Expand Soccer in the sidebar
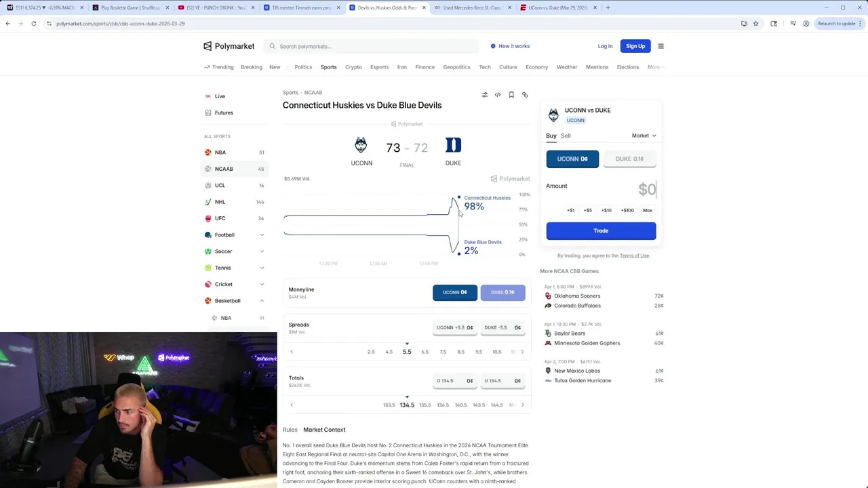The height and width of the screenshot is (488, 868). (235, 251)
